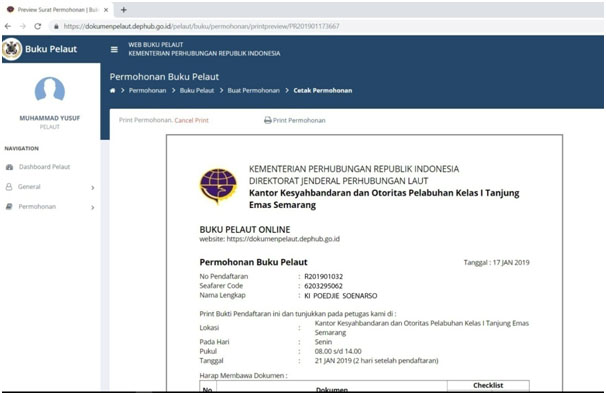
Task: Click the MUHAMMAD YUSUF user name
Action: pos(50,118)
